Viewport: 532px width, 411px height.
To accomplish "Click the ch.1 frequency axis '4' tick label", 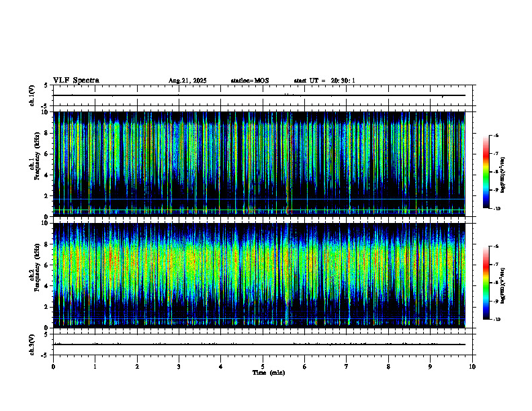I will point(47,175).
